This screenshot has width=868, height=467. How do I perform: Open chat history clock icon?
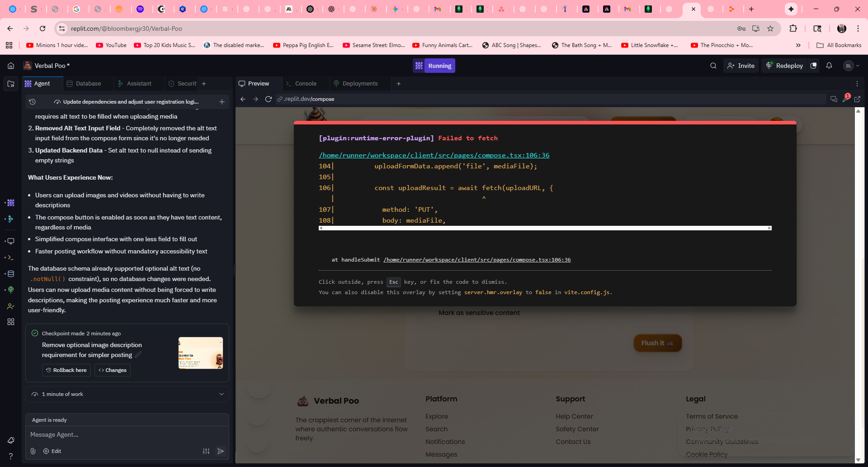pyautogui.click(x=32, y=102)
